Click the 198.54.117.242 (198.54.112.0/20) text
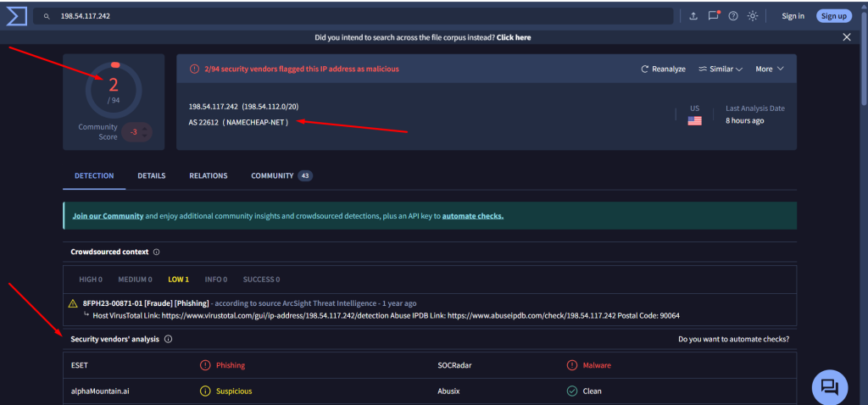The height and width of the screenshot is (405, 868). pyautogui.click(x=244, y=106)
